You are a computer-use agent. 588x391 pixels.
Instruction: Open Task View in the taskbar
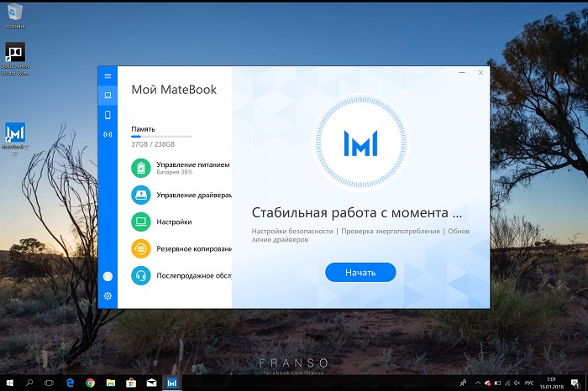coord(49,383)
